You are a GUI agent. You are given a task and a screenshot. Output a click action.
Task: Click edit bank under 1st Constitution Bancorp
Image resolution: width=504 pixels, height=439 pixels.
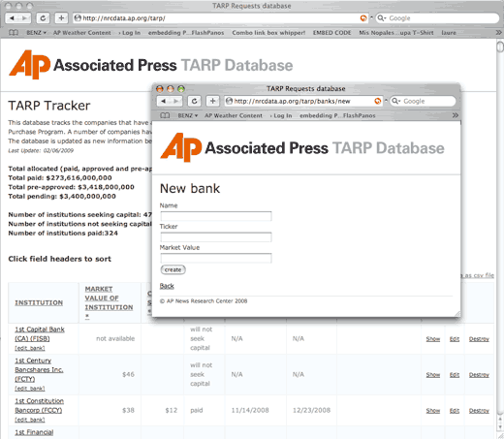click(x=30, y=420)
